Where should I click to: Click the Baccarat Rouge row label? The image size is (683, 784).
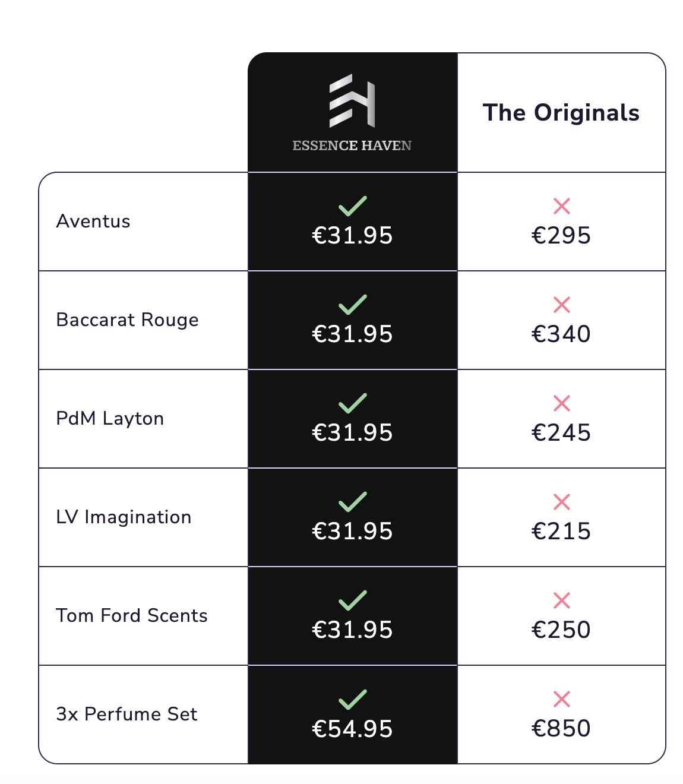pyautogui.click(x=127, y=320)
